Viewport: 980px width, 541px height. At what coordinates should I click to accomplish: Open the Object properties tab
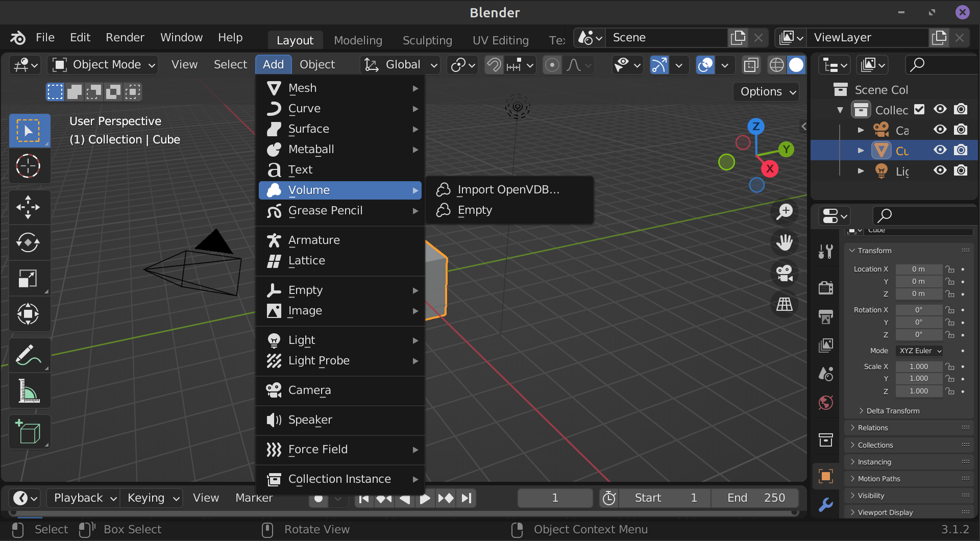[x=825, y=476]
